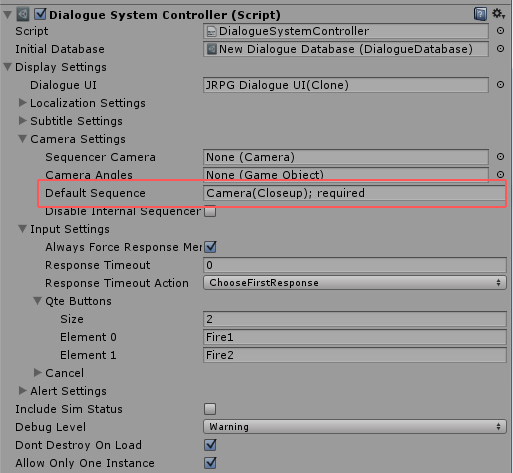
Task: Open Response Timeout Action dropdown
Action: (355, 283)
